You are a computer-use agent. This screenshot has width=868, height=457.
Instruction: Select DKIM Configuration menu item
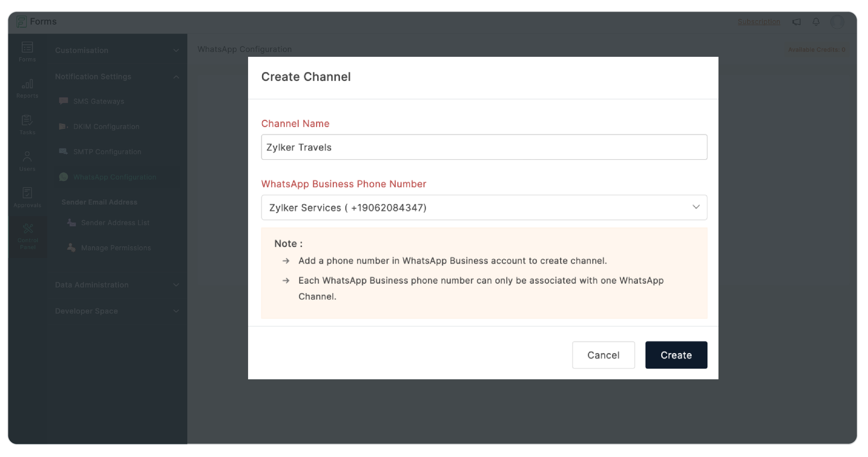point(106,127)
